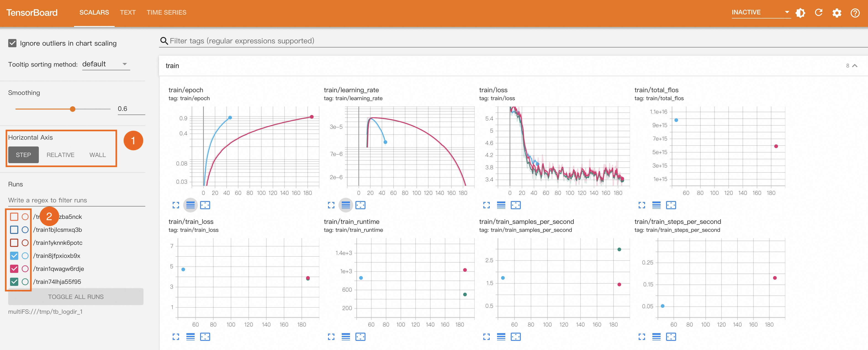Set horizontal axis to RELATIVE
The height and width of the screenshot is (350, 868).
[60, 155]
